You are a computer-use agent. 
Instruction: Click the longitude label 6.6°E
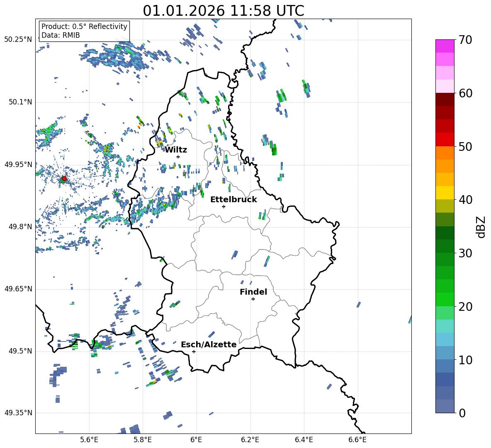pyautogui.click(x=357, y=440)
